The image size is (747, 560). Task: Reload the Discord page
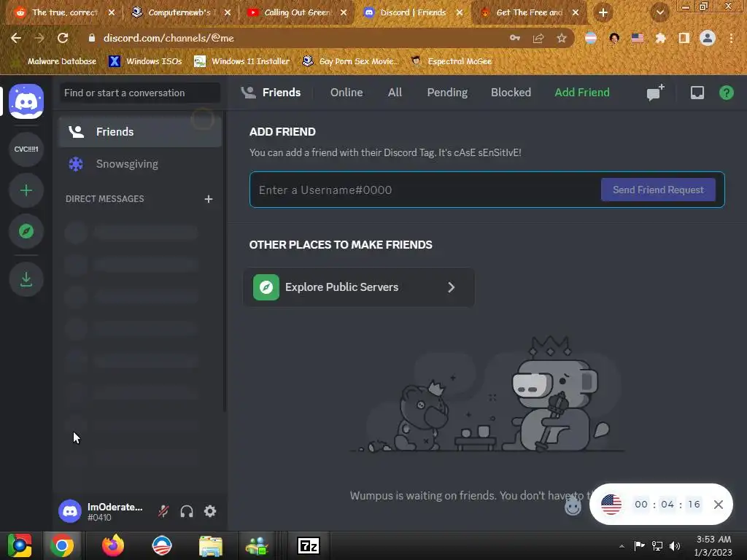click(63, 38)
